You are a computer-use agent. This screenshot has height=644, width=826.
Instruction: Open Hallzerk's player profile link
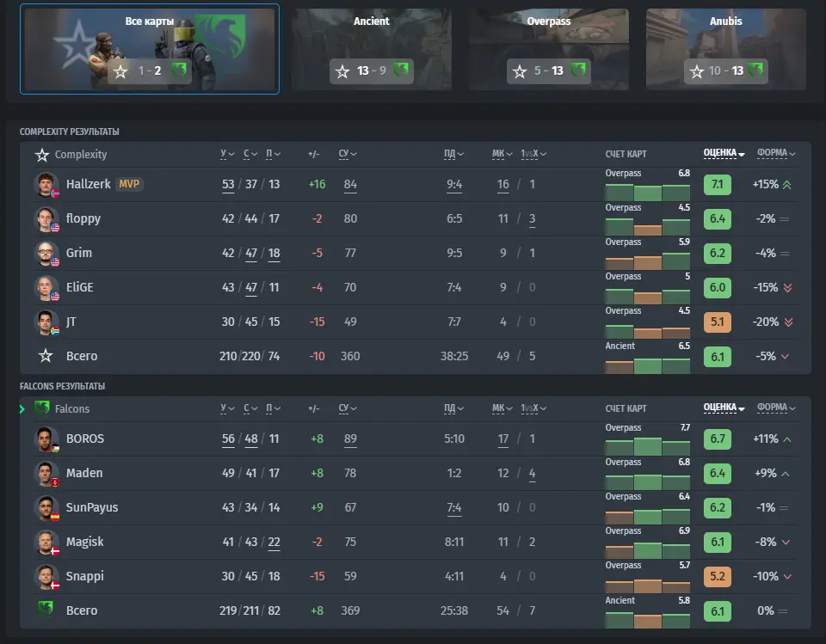[x=88, y=184]
